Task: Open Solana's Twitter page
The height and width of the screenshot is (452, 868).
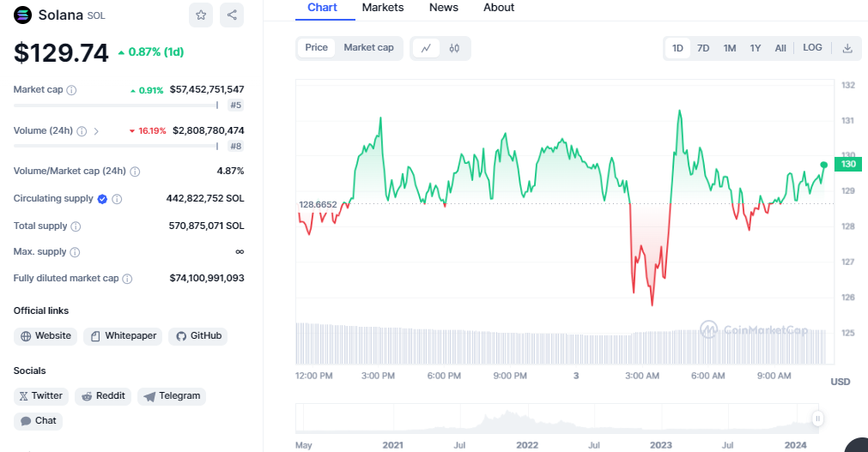Action: click(x=41, y=396)
